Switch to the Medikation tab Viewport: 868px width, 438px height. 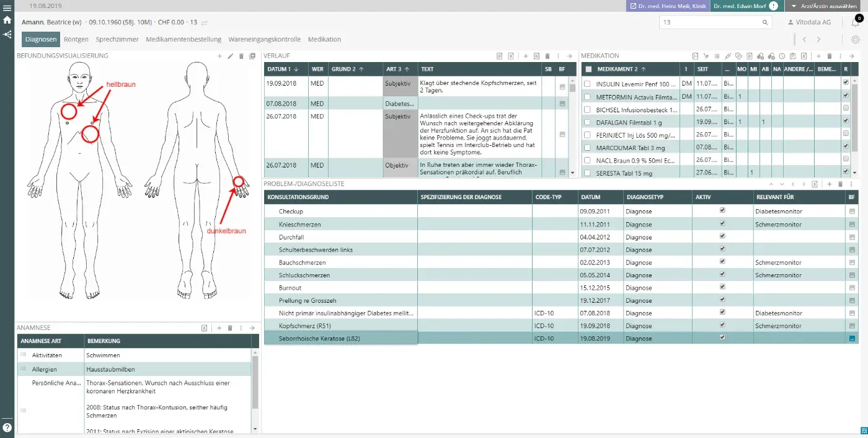[324, 39]
